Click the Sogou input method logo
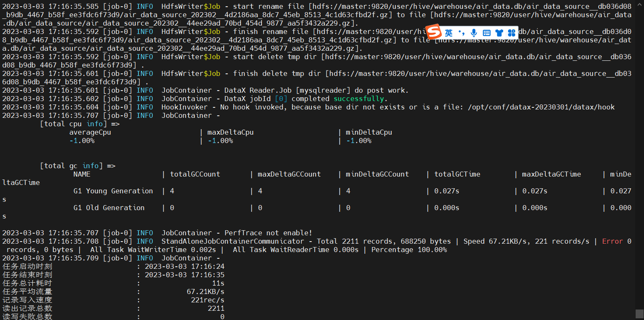Image resolution: width=644 pixels, height=320 pixels. tap(435, 32)
